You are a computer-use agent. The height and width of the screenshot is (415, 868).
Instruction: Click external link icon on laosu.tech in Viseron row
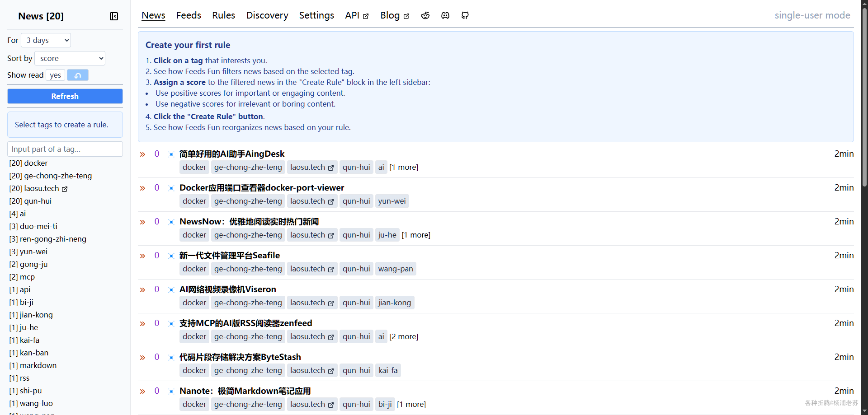tap(331, 303)
